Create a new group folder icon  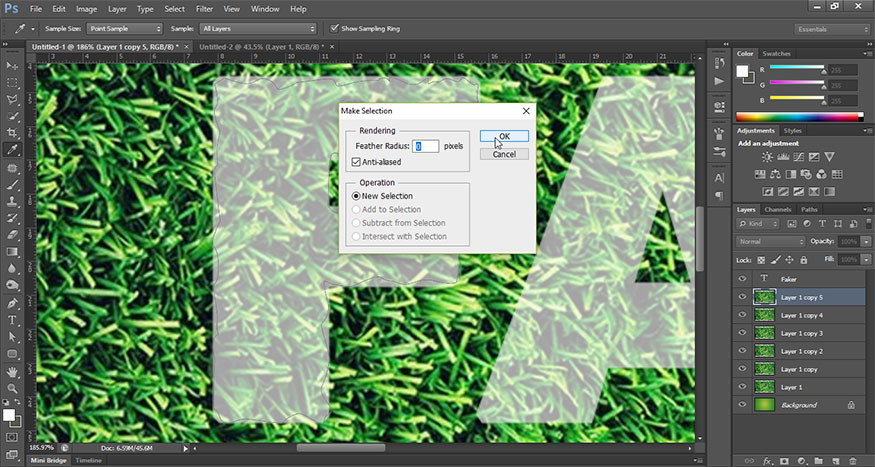point(818,461)
